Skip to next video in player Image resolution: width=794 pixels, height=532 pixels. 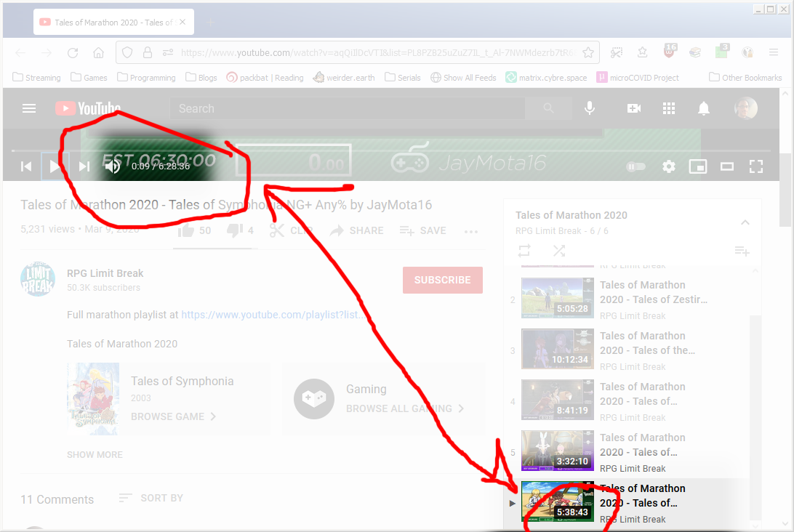coord(84,166)
